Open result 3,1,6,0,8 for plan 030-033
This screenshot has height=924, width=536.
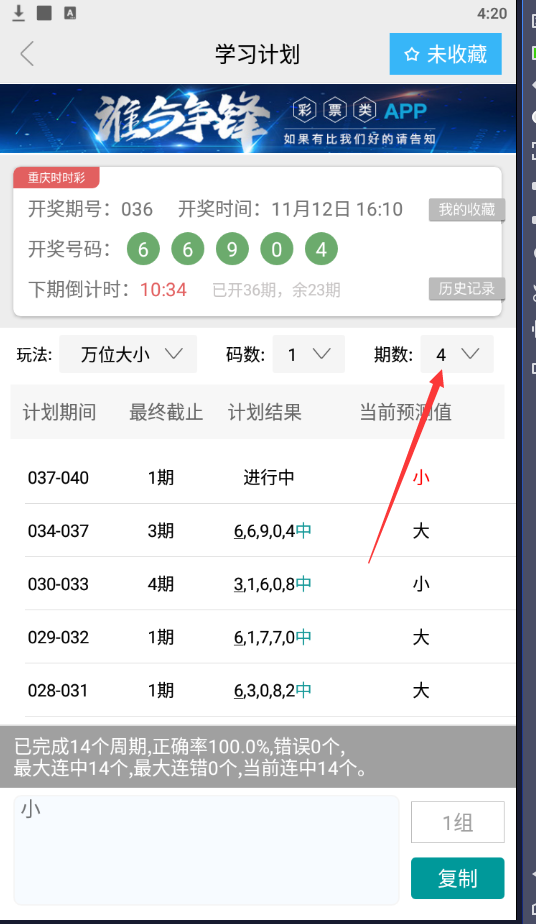[273, 583]
